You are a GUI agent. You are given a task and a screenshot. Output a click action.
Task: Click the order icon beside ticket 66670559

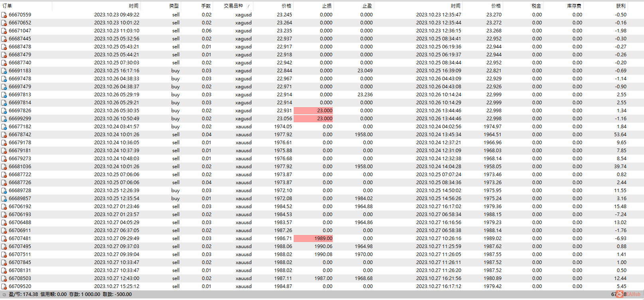point(4,15)
